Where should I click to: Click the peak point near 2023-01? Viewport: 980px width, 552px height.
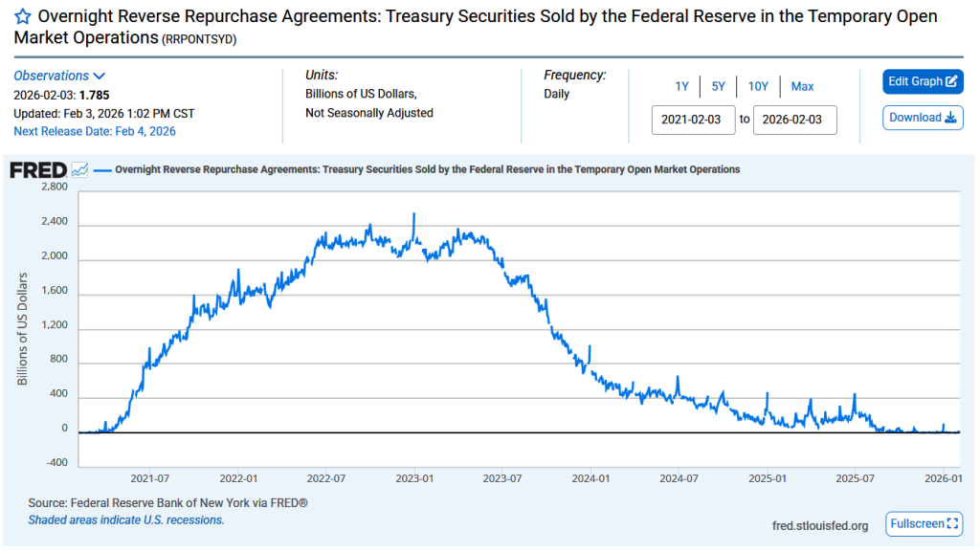(413, 214)
